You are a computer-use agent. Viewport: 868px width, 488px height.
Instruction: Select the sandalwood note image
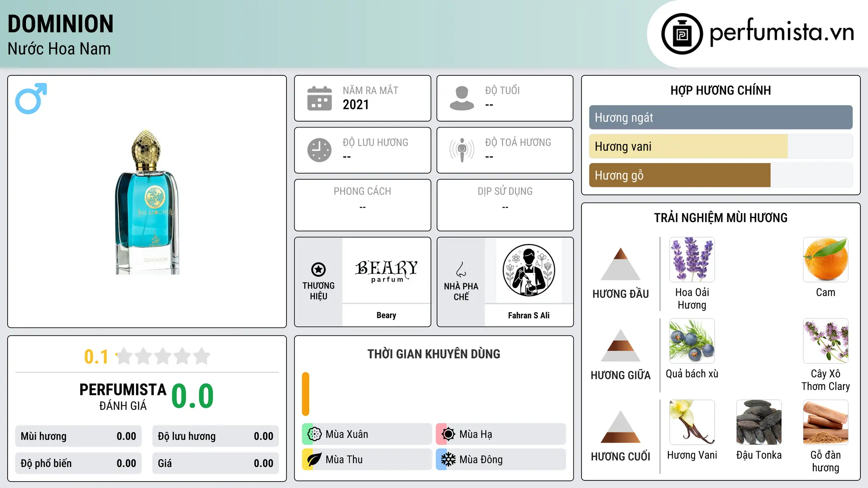pos(826,422)
